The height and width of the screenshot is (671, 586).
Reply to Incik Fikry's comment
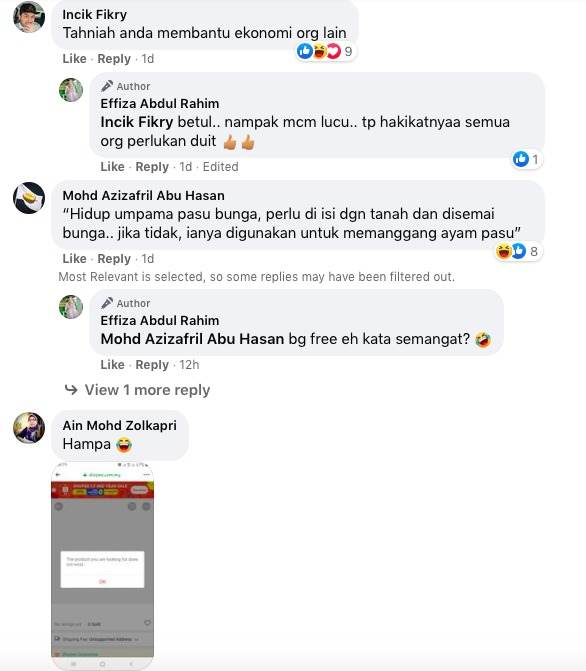click(114, 59)
